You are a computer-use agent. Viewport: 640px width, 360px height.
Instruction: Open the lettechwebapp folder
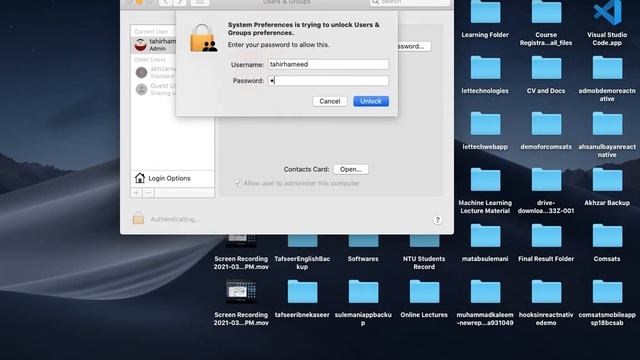[485, 124]
